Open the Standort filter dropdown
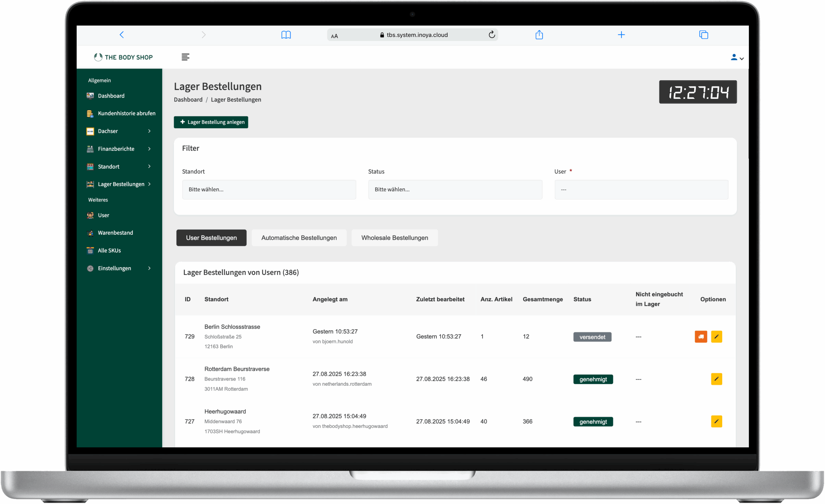825x504 pixels. pyautogui.click(x=269, y=189)
